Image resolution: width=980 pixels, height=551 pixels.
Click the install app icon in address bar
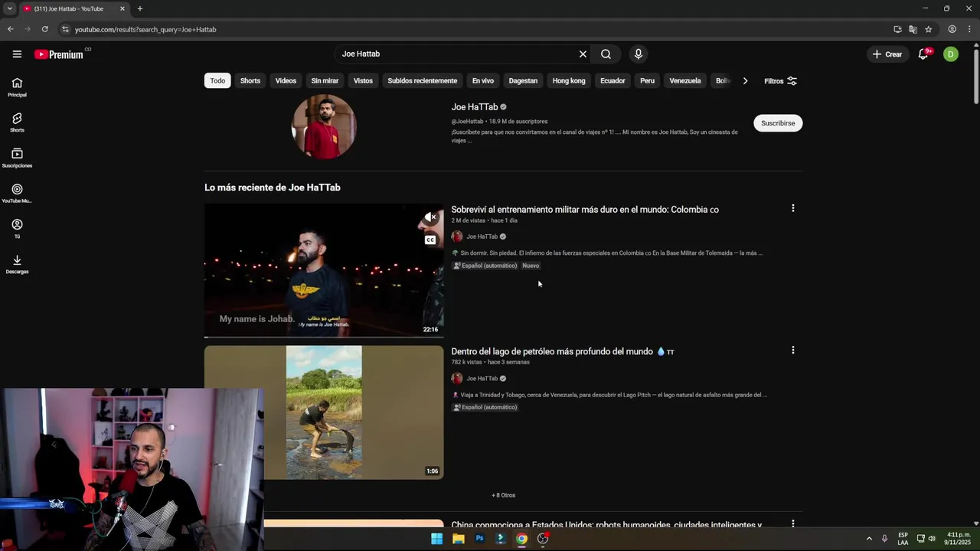(897, 29)
